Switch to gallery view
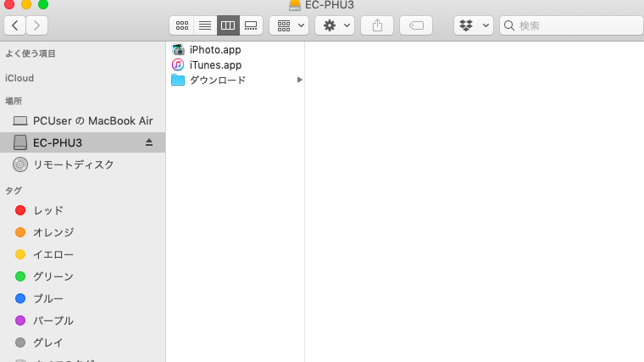 [x=251, y=25]
